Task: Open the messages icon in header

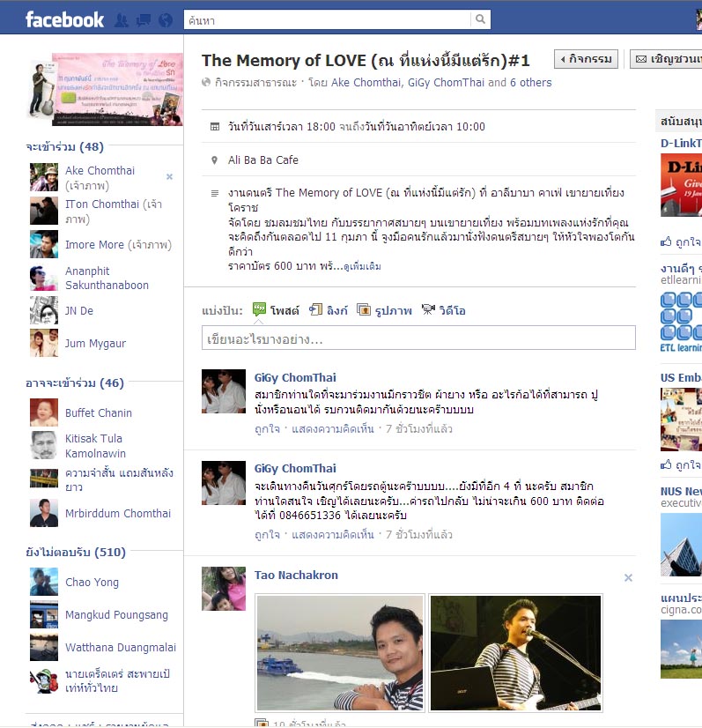Action: pyautogui.click(x=144, y=20)
